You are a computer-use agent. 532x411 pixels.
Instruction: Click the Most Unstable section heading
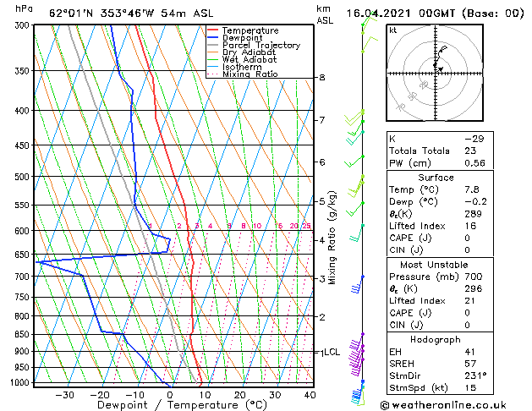tap(434, 265)
